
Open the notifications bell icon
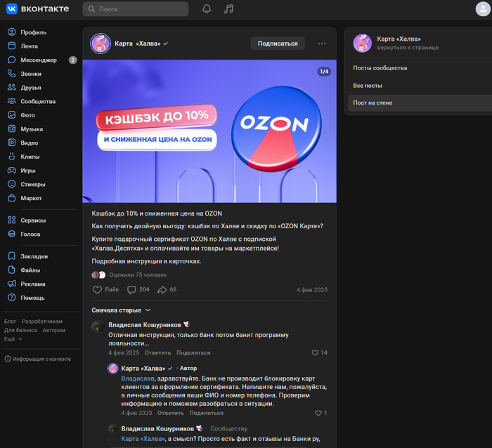tap(207, 9)
